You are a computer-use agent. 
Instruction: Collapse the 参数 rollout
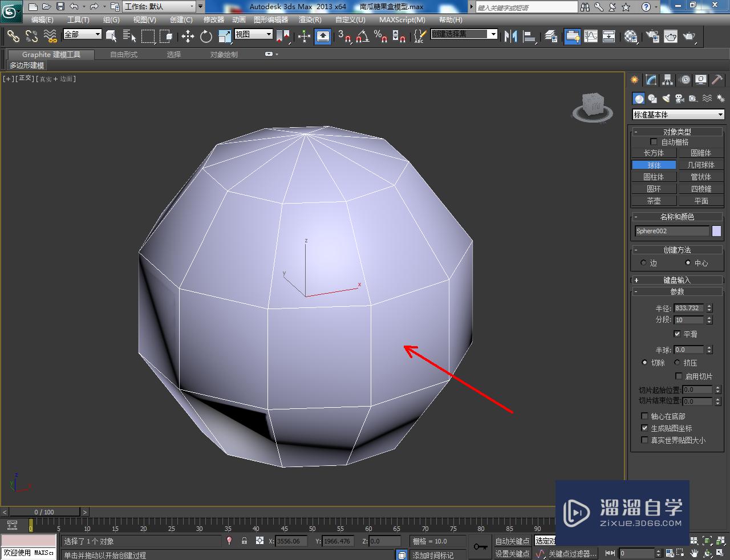tap(677, 291)
